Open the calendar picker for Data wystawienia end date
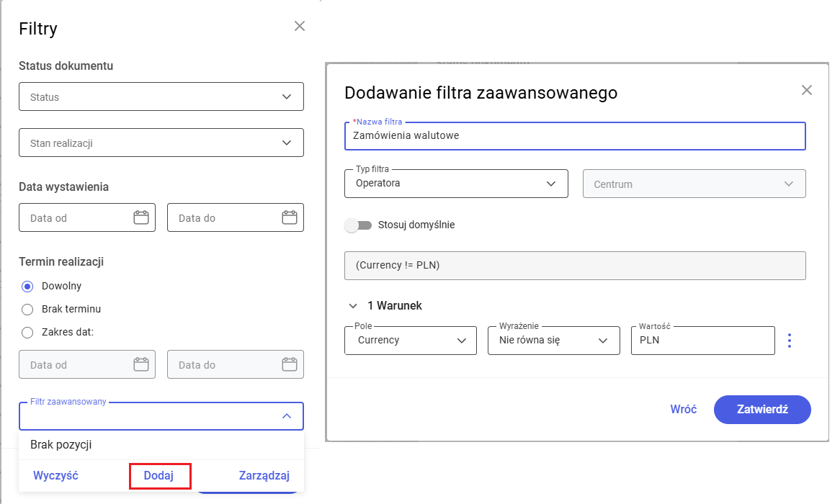 point(292,217)
